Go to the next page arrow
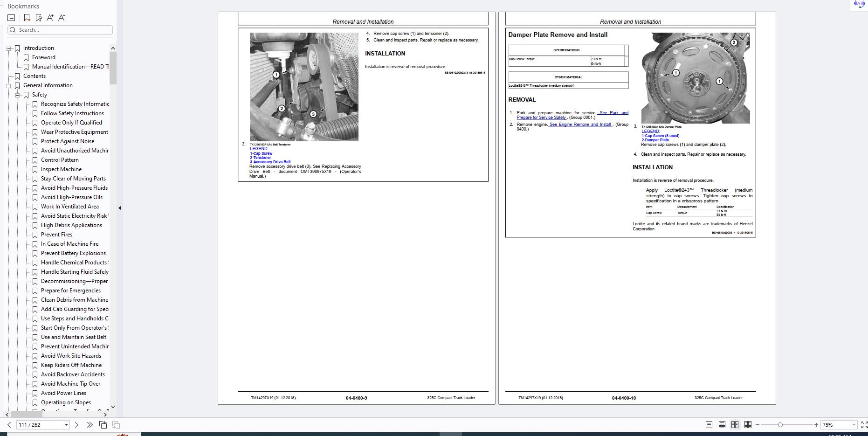 [77, 425]
